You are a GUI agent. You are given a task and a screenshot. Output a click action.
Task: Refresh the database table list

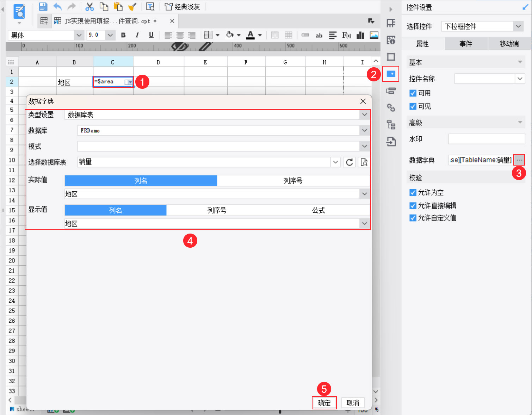click(x=349, y=162)
